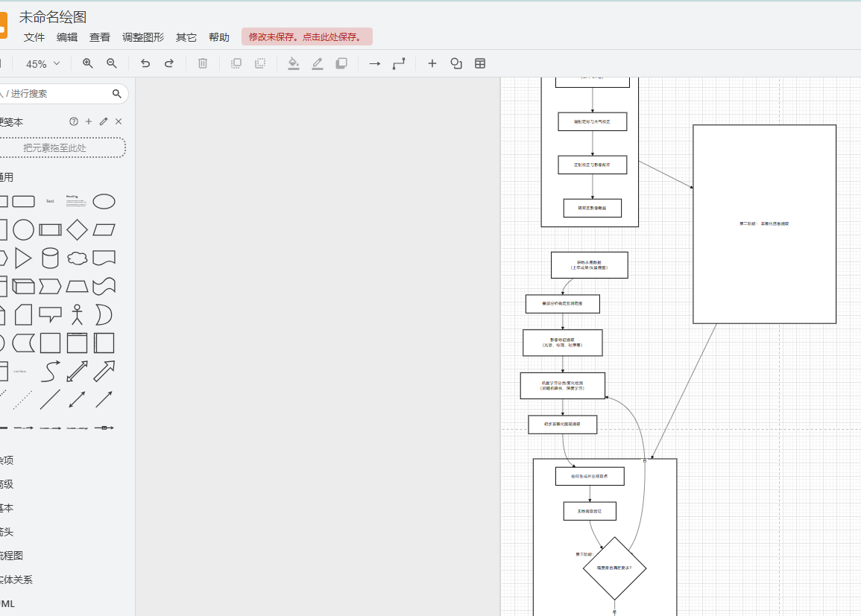Viewport: 861px width, 616px height.
Task: Select the parallelogram shape
Action: 104,230
